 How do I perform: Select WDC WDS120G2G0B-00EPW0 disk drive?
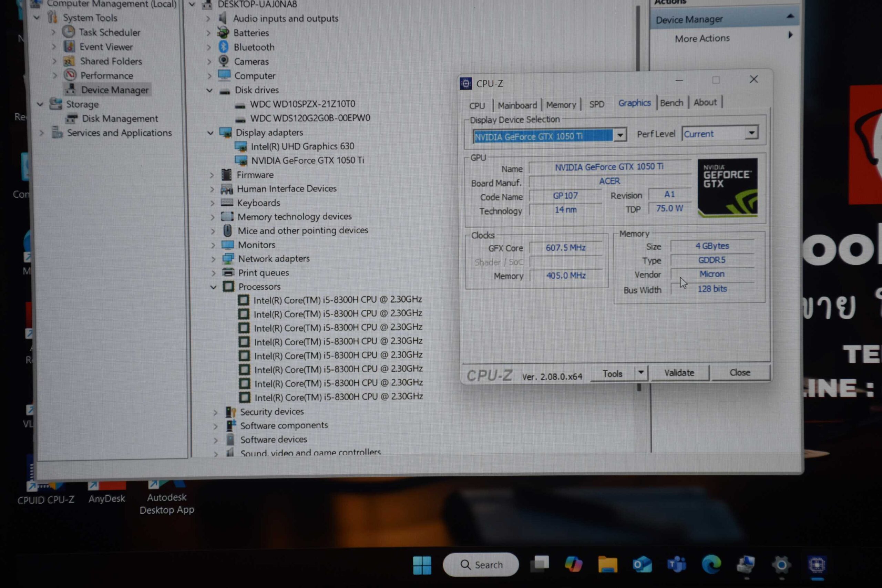click(x=310, y=118)
